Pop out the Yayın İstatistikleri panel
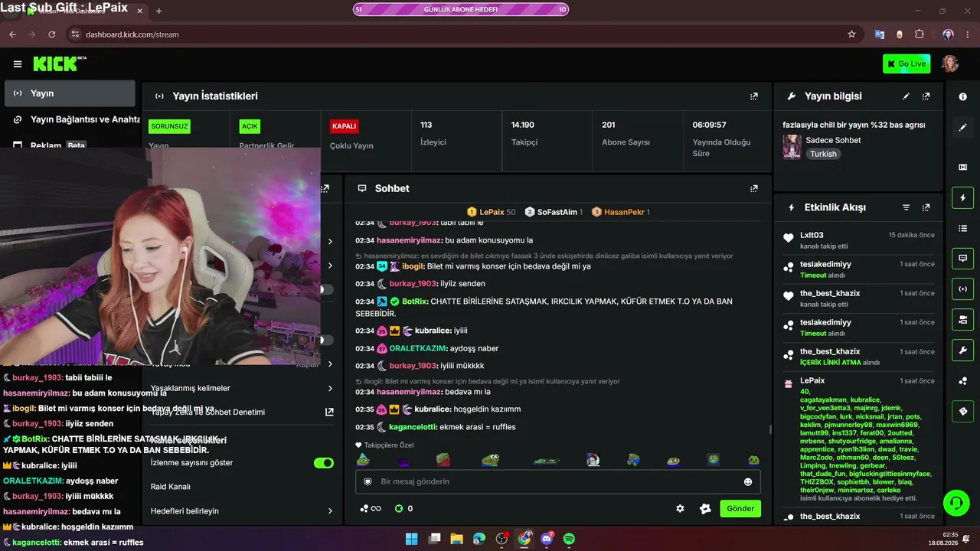Viewport: 980px width, 551px height. (754, 96)
